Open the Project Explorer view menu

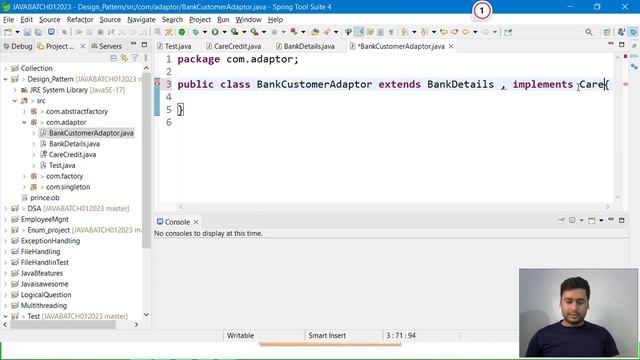point(145,58)
